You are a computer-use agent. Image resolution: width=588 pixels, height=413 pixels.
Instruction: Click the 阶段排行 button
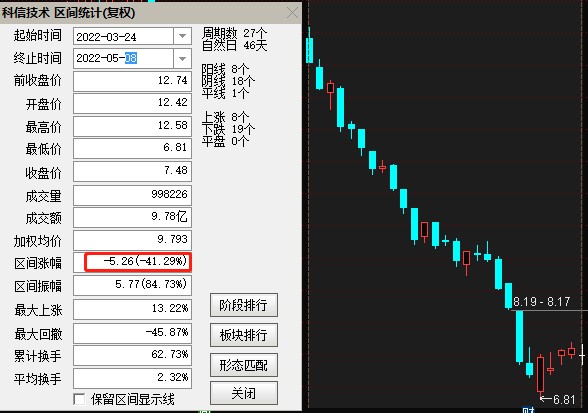click(x=244, y=305)
